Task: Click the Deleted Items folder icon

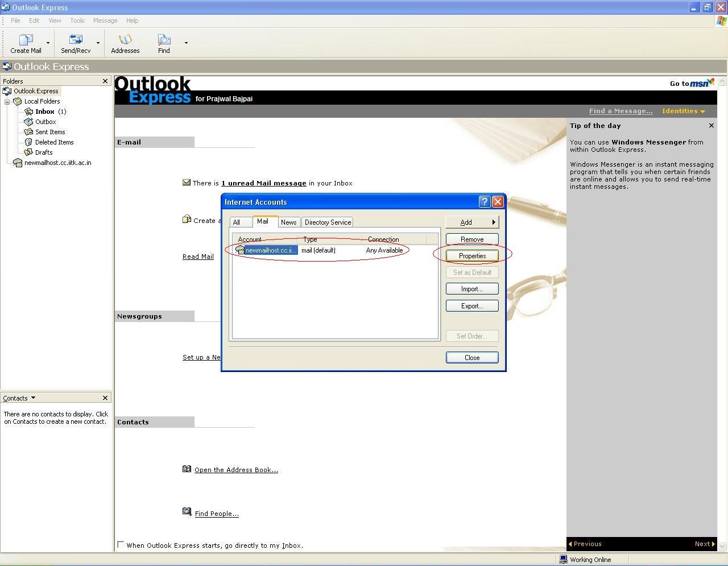Action: 28,142
